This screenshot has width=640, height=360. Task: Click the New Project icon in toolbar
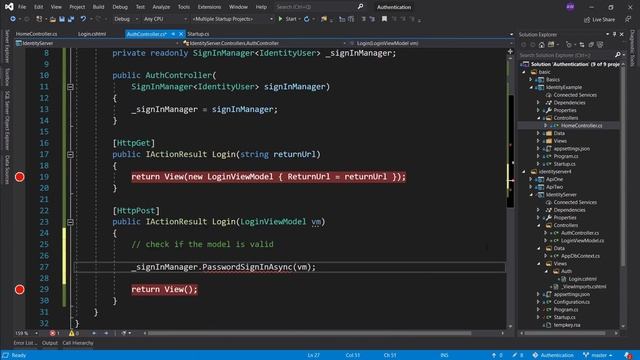pyautogui.click(x=39, y=19)
